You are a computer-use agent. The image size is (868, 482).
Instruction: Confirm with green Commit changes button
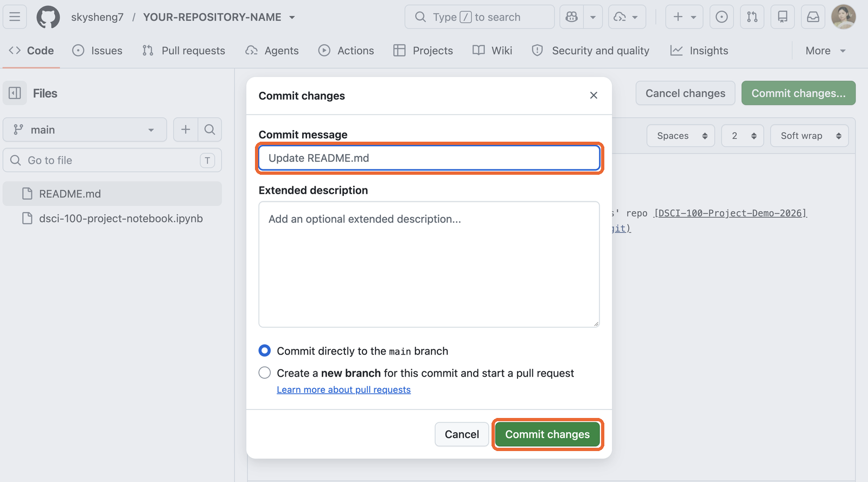[547, 434]
